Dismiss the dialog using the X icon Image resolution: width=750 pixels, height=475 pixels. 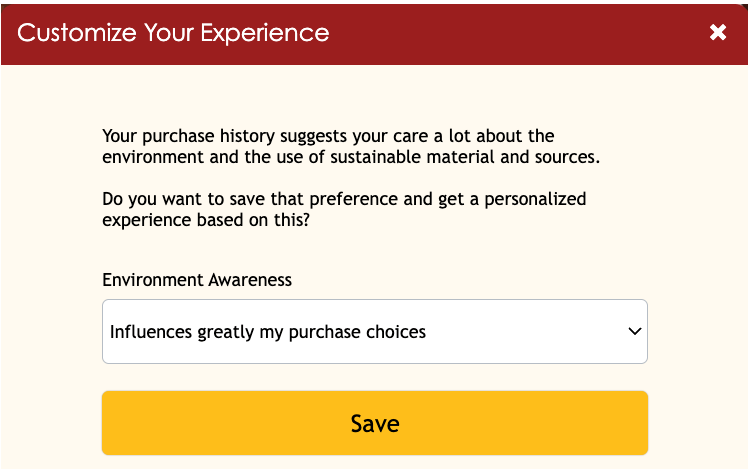[717, 33]
